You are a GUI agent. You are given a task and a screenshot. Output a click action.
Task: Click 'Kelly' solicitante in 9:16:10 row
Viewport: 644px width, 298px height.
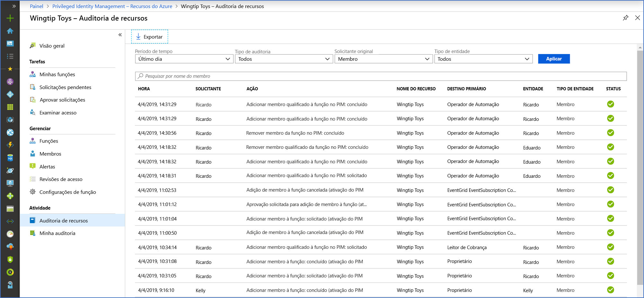pos(201,290)
